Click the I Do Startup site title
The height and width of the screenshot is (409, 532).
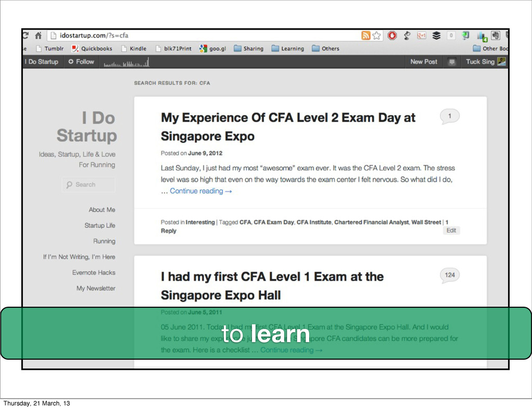87,127
